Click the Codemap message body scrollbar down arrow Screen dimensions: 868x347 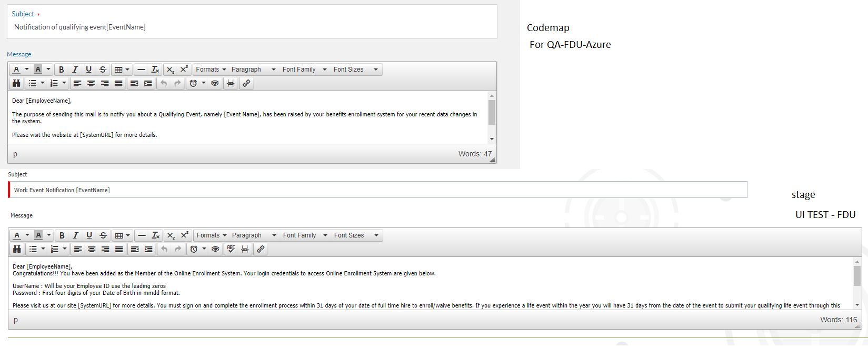492,139
